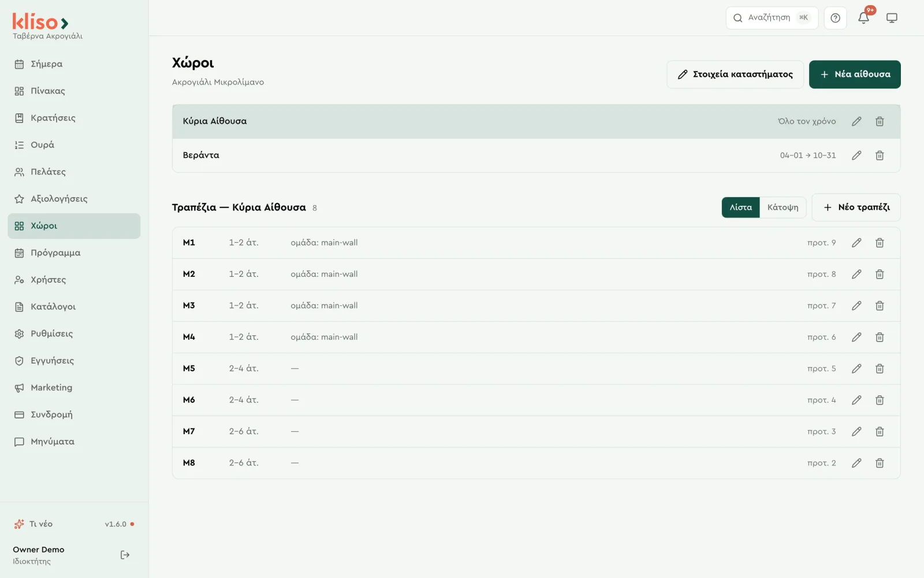The width and height of the screenshot is (924, 578).
Task: Click the M8 table name
Action: point(189,463)
